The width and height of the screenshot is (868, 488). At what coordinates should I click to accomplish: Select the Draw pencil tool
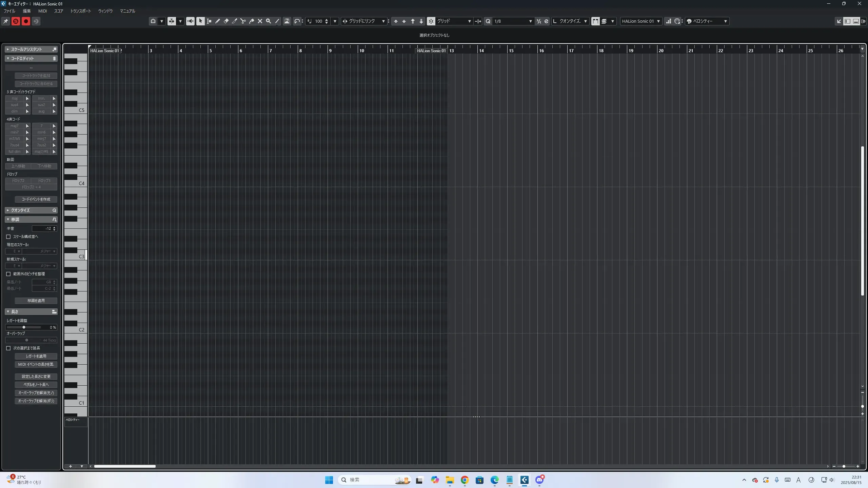[x=218, y=21]
